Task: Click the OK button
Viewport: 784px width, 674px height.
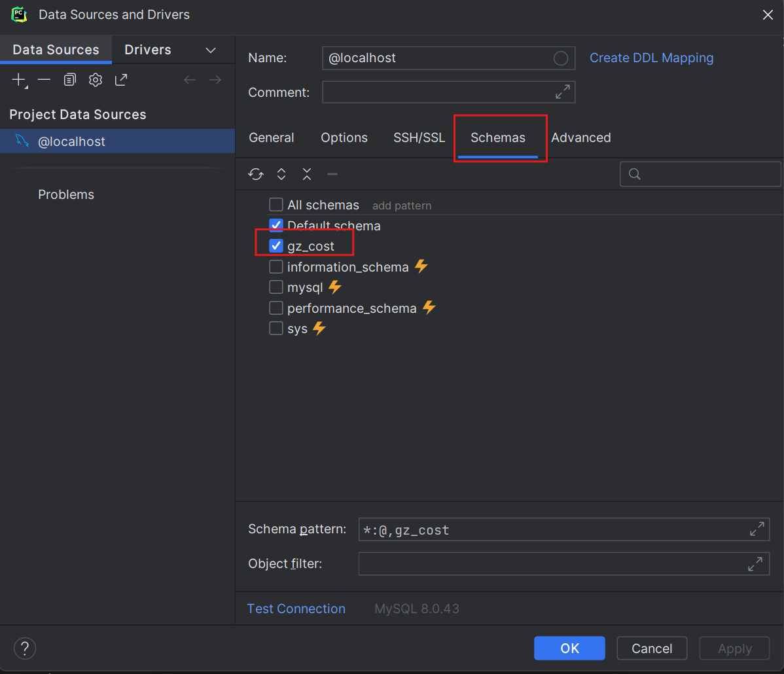Action: [569, 648]
